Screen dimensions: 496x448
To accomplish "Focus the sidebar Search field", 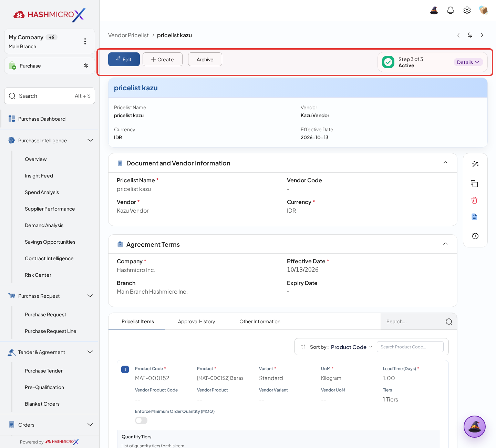I will coord(50,96).
